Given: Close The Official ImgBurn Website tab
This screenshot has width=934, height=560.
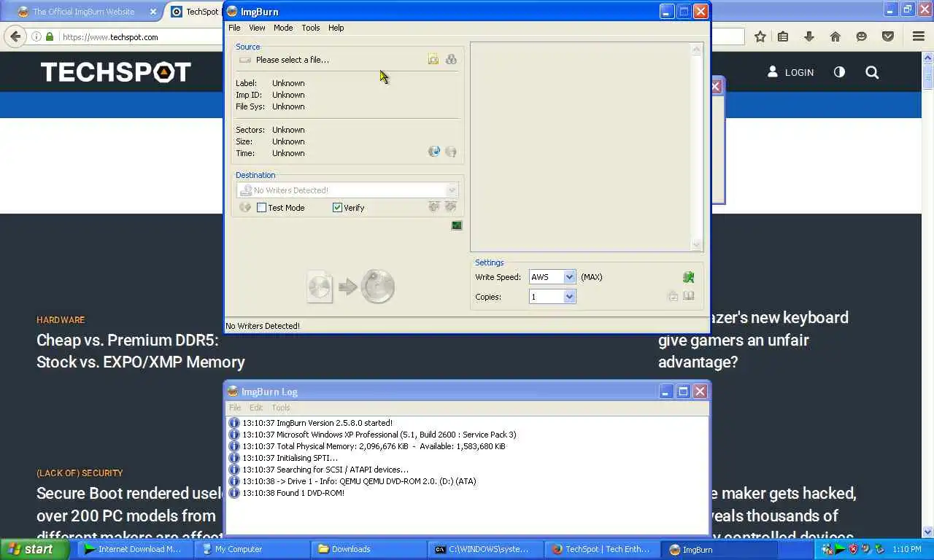Looking at the screenshot, I should pyautogui.click(x=153, y=12).
